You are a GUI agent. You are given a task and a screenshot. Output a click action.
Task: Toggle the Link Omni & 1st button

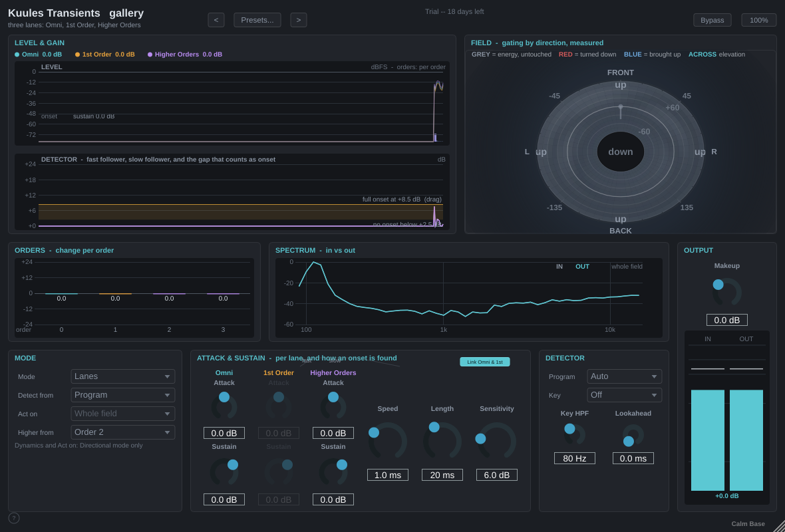pyautogui.click(x=484, y=362)
